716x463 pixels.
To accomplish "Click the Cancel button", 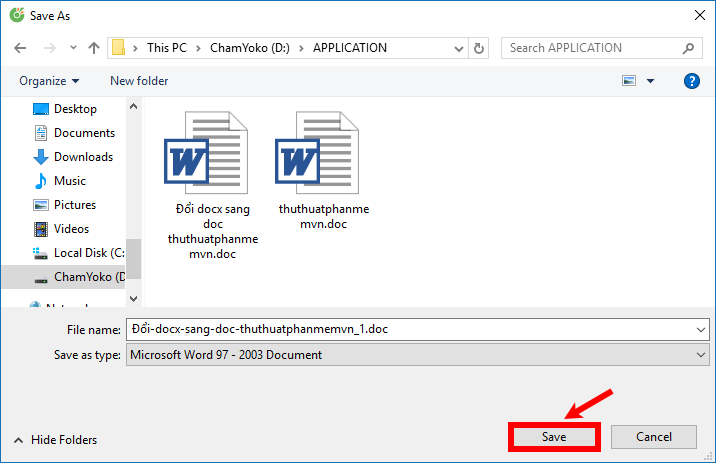I will point(653,437).
